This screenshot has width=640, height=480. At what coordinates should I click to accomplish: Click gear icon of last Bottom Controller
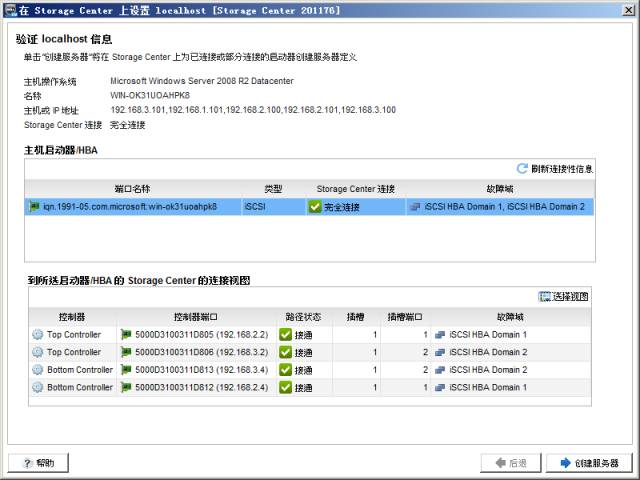point(38,387)
